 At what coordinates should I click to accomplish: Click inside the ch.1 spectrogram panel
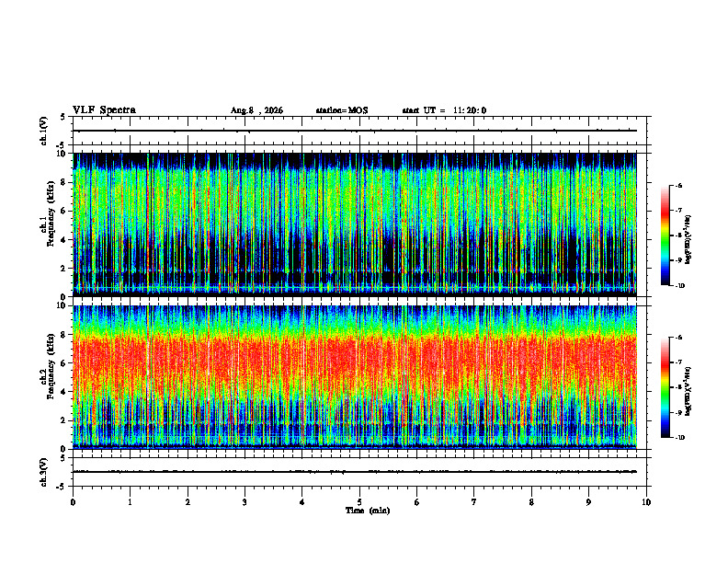355,224
